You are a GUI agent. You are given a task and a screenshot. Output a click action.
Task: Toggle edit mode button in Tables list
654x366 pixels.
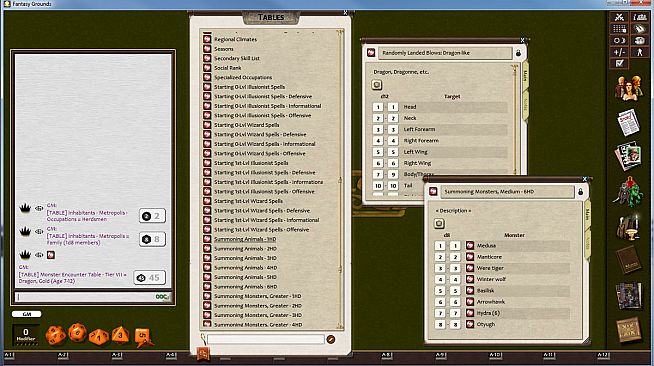331,339
